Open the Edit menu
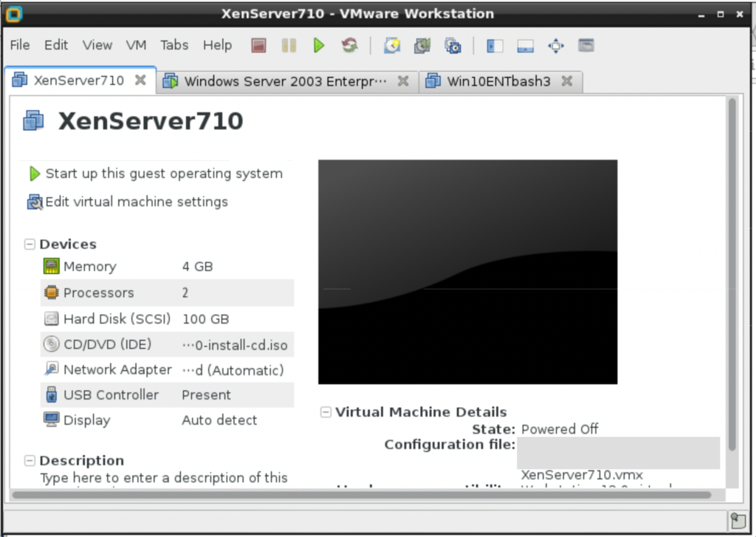Viewport: 756px width, 537px height. coord(56,45)
